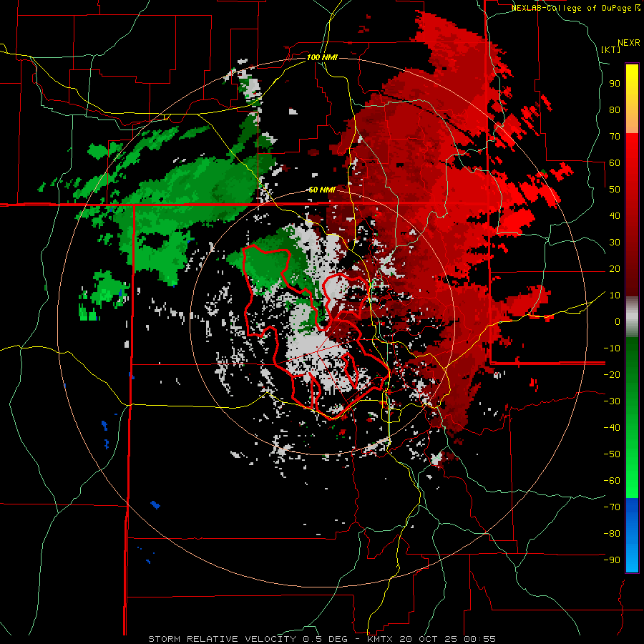
Task: Click the blue segment of the color bar
Action: 632,535
